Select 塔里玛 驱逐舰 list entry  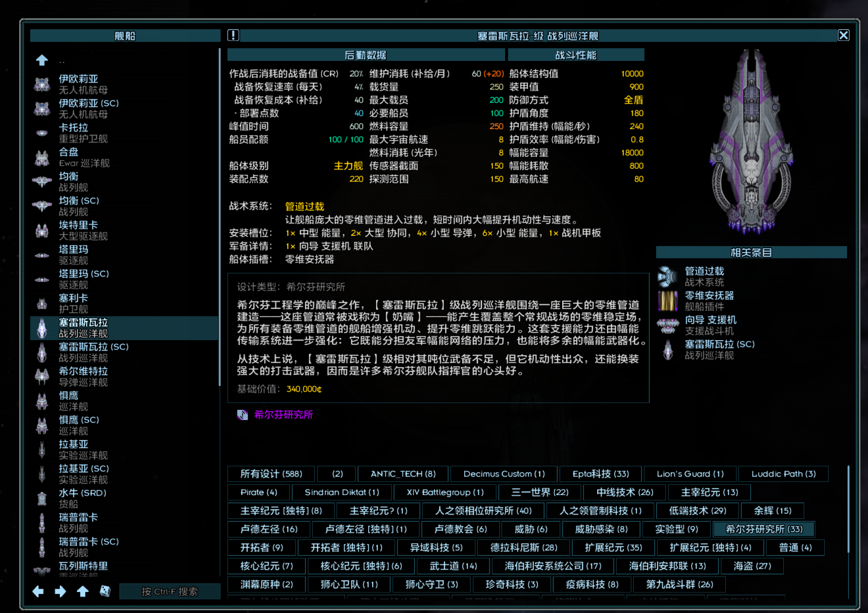pos(125,255)
